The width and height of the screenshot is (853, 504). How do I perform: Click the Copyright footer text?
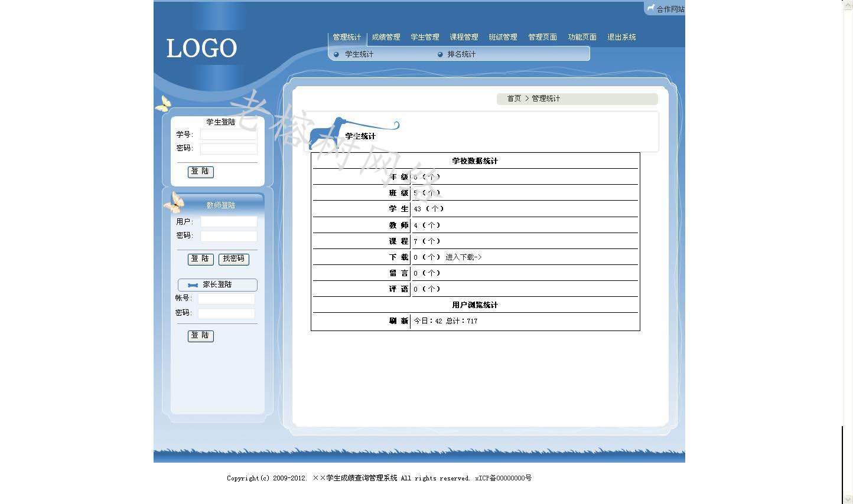click(379, 478)
